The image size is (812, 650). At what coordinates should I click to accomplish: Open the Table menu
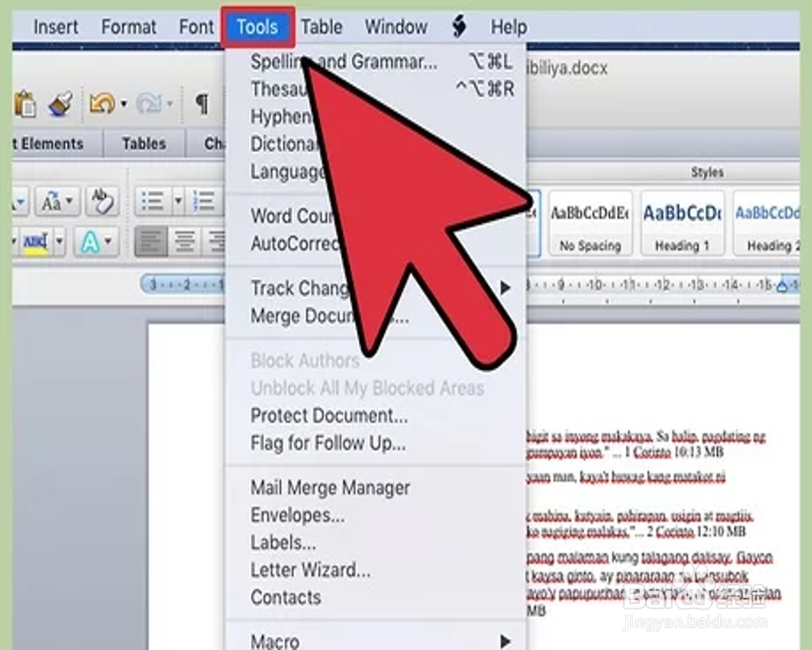(322, 27)
